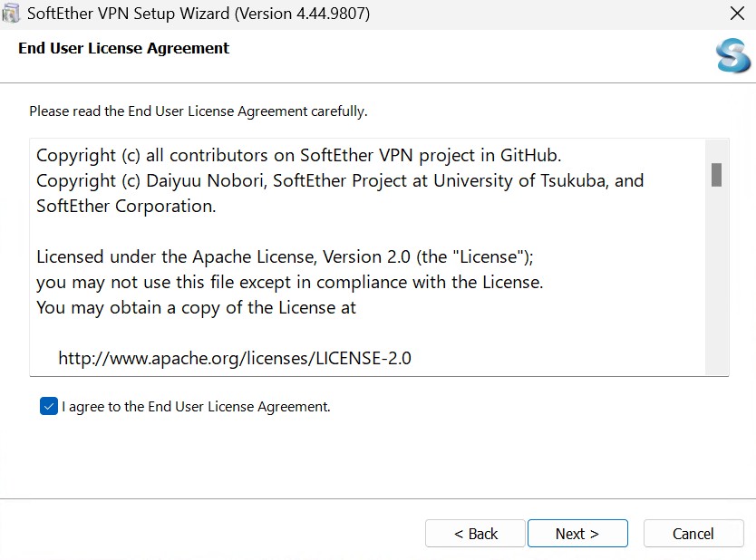Click the "I agree to the End User License Agreement" label
Screen dimensions: 756x560
(196, 407)
